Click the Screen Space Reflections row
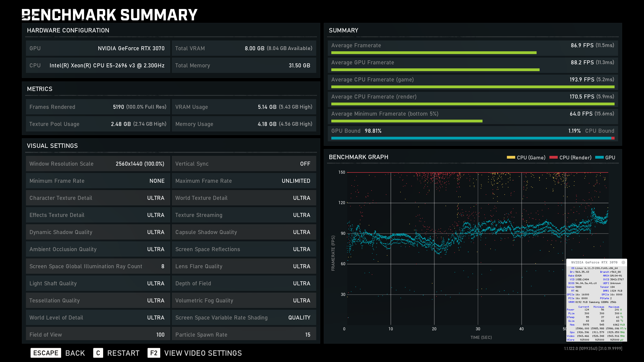The width and height of the screenshot is (644, 362). 244,249
